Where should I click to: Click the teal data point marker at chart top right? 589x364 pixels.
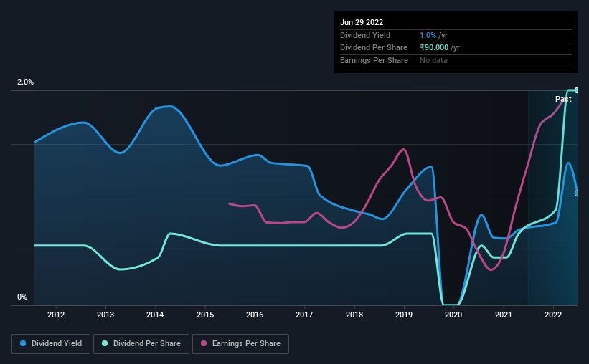(576, 90)
